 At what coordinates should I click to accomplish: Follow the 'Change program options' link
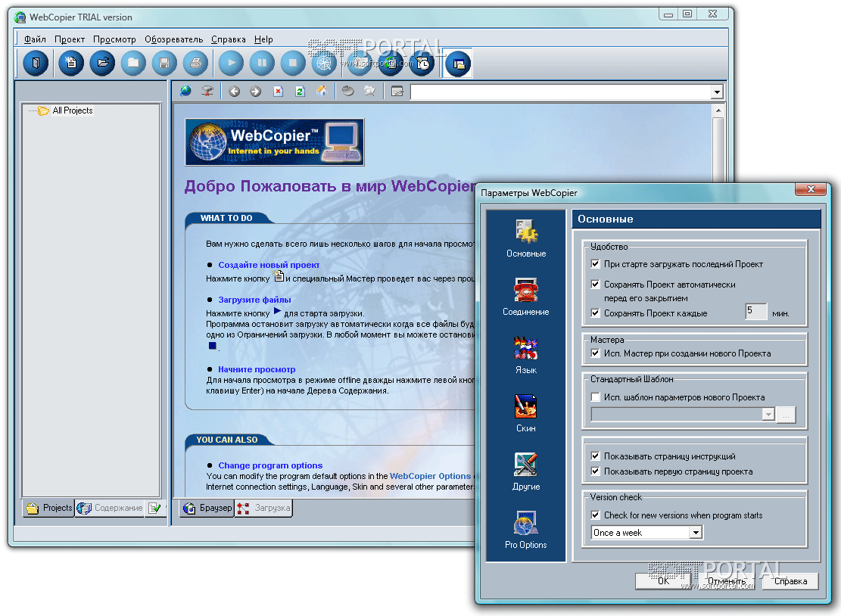[x=270, y=465]
